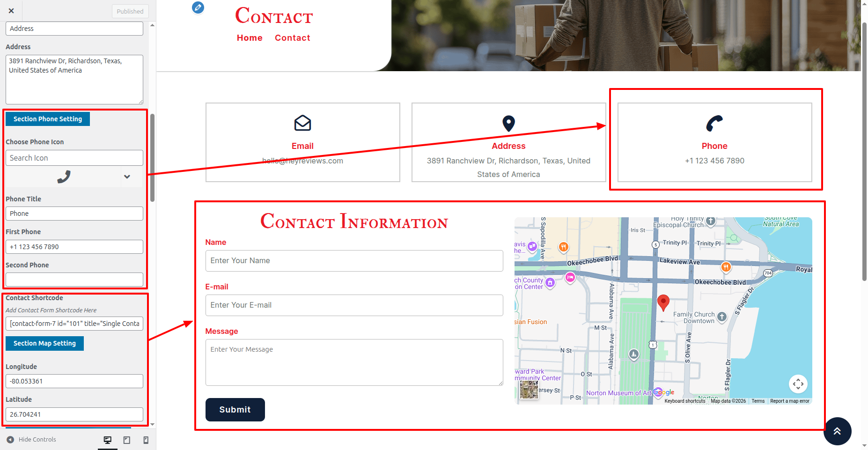
Task: Click the Published button
Action: [130, 11]
